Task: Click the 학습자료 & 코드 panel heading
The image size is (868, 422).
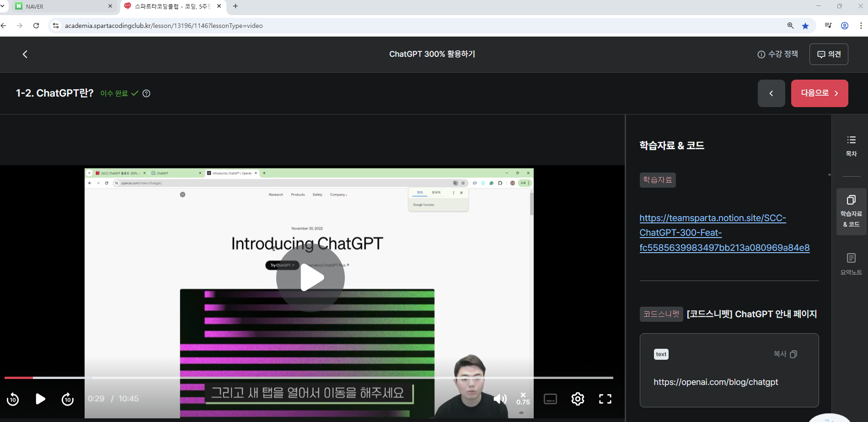Action: coord(672,146)
